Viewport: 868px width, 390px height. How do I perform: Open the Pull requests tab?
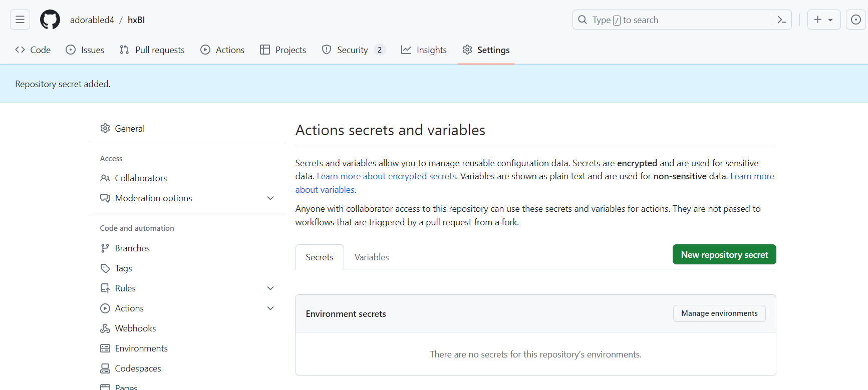click(x=152, y=50)
